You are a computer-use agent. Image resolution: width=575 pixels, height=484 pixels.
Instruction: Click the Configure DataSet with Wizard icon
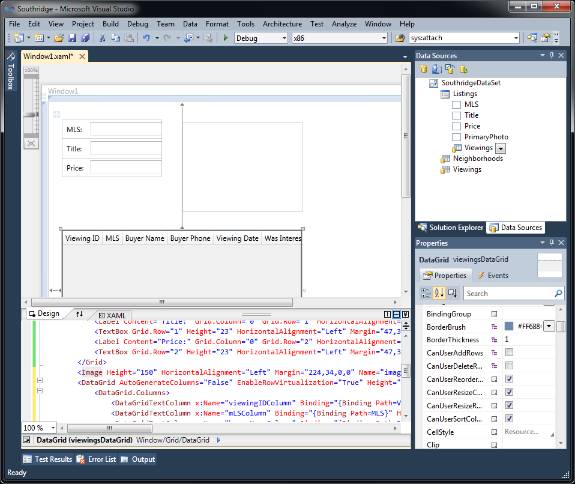coord(450,69)
